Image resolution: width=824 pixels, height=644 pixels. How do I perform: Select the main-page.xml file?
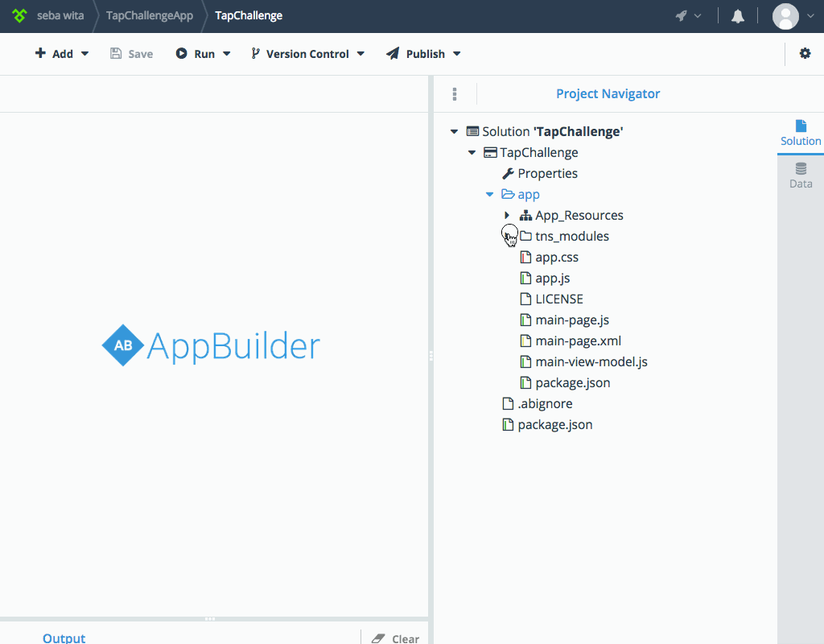point(579,341)
